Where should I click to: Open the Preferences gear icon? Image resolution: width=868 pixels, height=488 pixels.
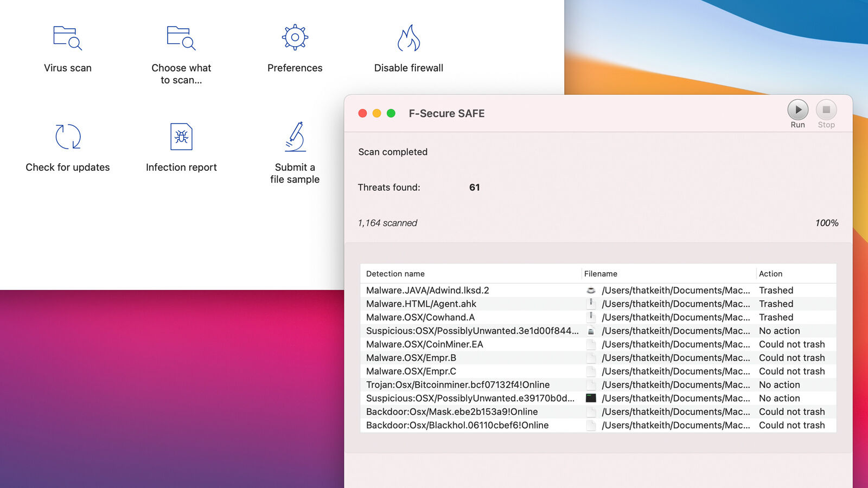(x=295, y=38)
